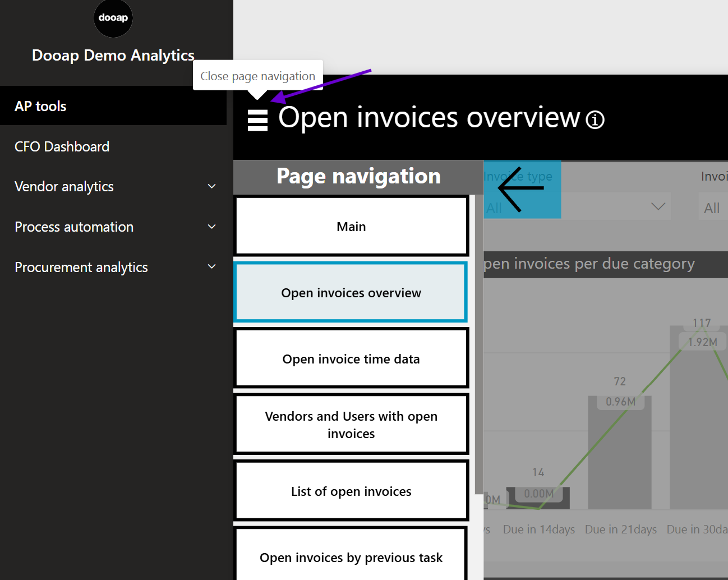Click the Due in 30 days bar labeled 117
Viewport: 728px width, 580px height.
[x=699, y=417]
